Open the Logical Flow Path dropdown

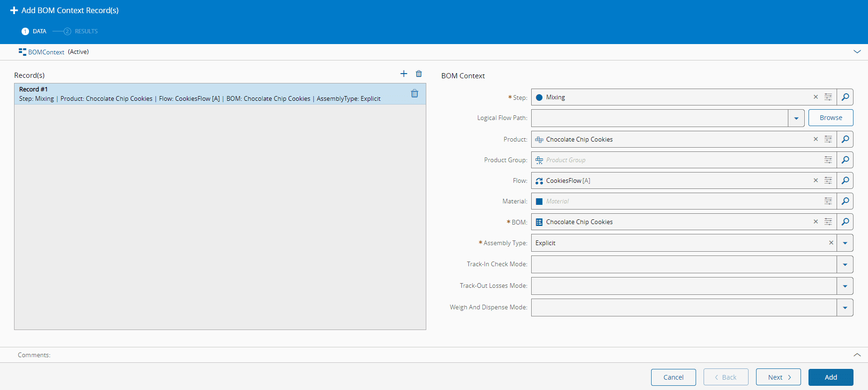coord(796,118)
